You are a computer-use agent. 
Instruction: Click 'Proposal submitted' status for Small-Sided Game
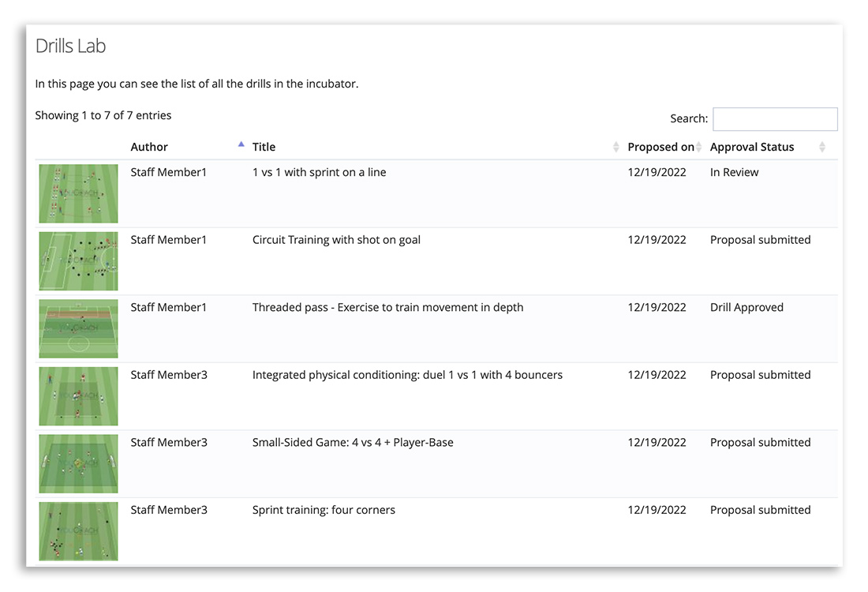coord(761,443)
